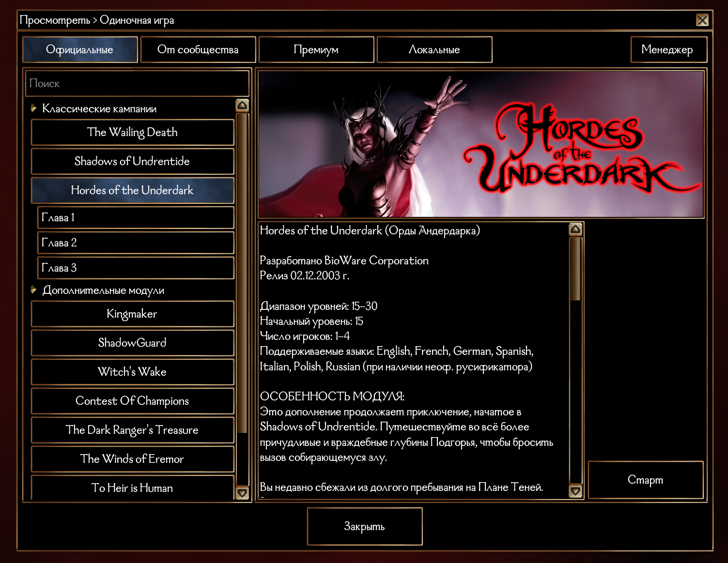Select The Dark Ranger's Treasure module
The height and width of the screenshot is (563, 728).
click(x=132, y=430)
